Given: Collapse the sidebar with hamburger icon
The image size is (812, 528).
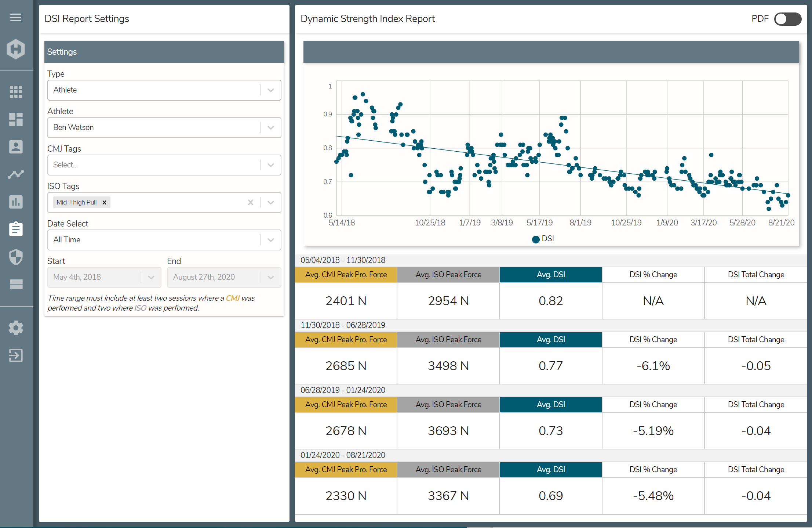Looking at the screenshot, I should tap(16, 17).
